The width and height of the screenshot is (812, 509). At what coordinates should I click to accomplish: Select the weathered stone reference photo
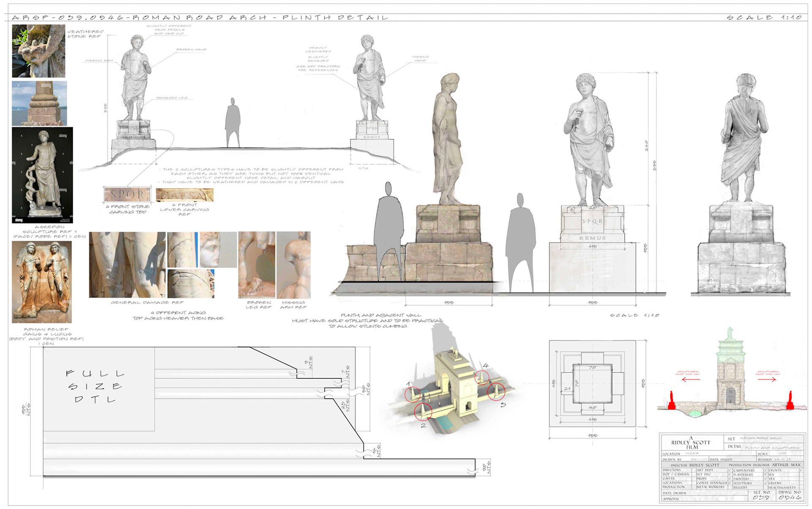pos(38,51)
